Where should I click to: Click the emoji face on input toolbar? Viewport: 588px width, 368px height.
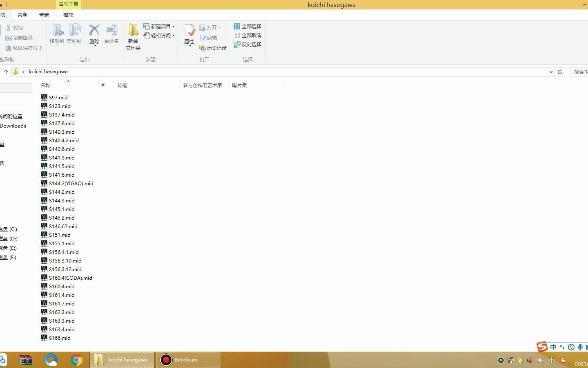pos(571,347)
